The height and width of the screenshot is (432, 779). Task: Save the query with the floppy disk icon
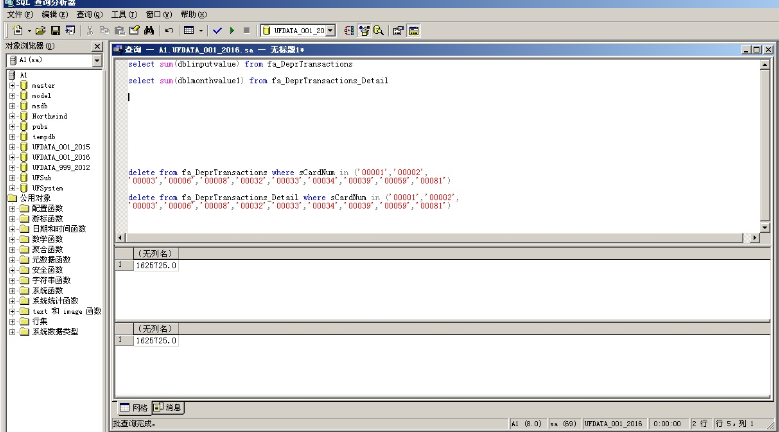click(55, 31)
